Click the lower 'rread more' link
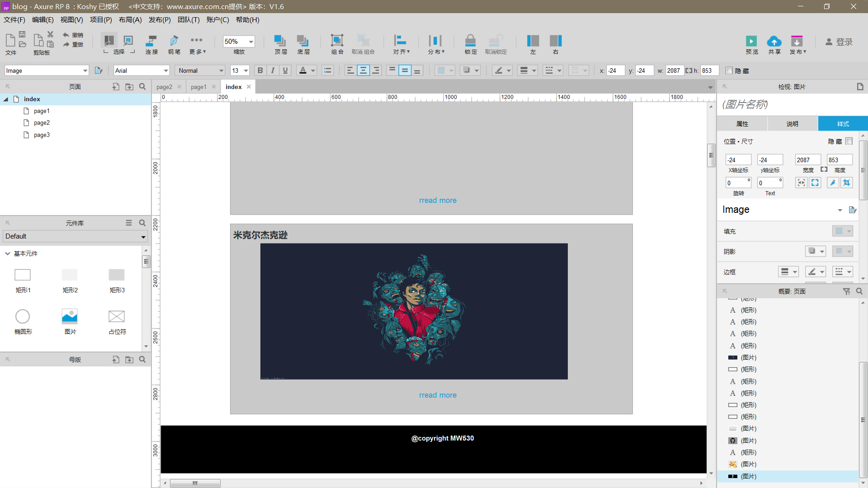 [x=438, y=395]
